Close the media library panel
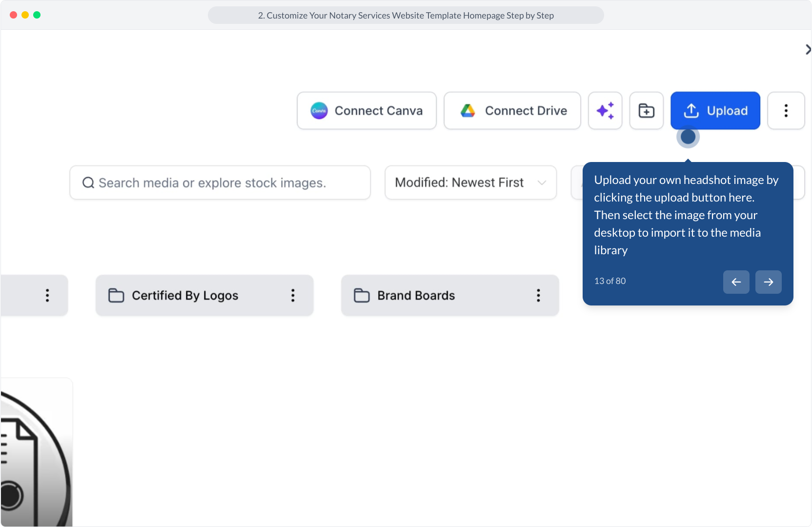Image resolution: width=812 pixels, height=527 pixels. 808,49
